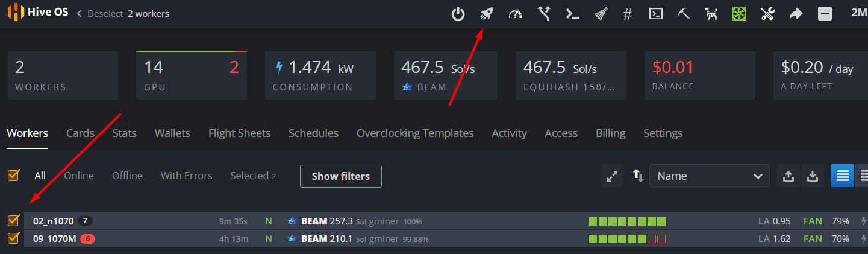Click the red 6 badge on 09_1070M
Viewport: 868px width, 254px height.
tap(87, 238)
